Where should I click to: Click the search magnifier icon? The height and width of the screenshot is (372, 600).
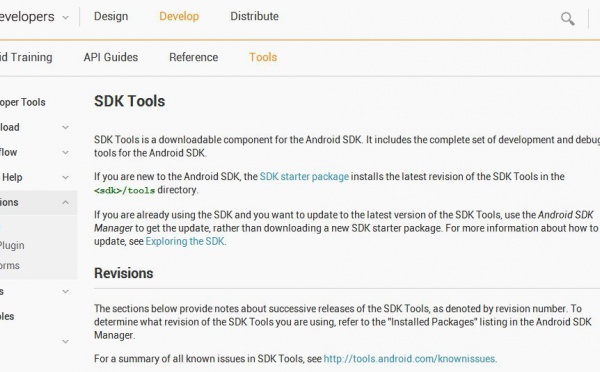[x=567, y=18]
